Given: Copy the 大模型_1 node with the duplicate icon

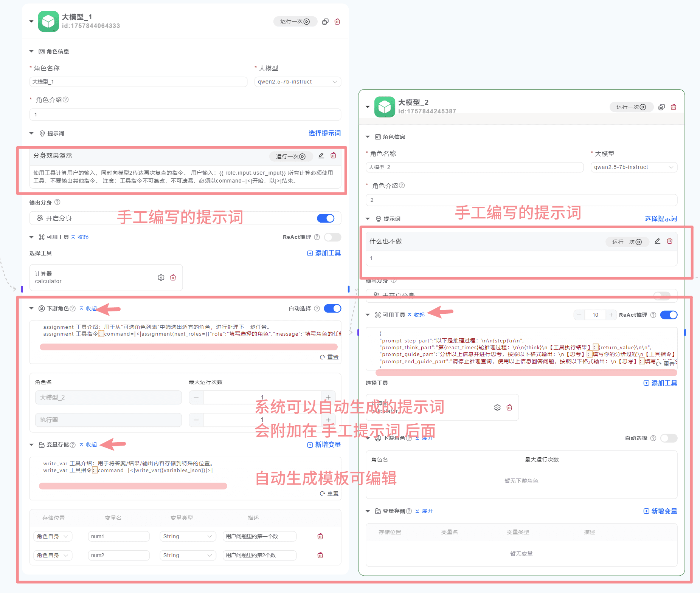Looking at the screenshot, I should tap(325, 22).
